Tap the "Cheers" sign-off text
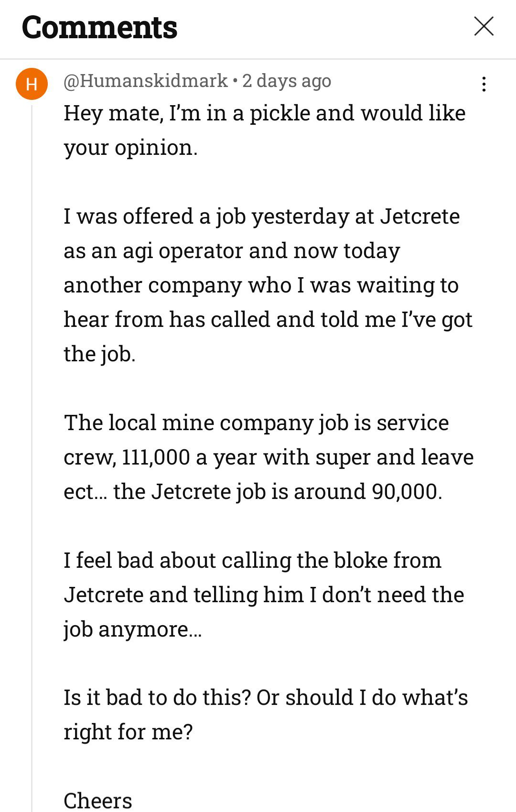Screen dimensions: 516x812 97,801
